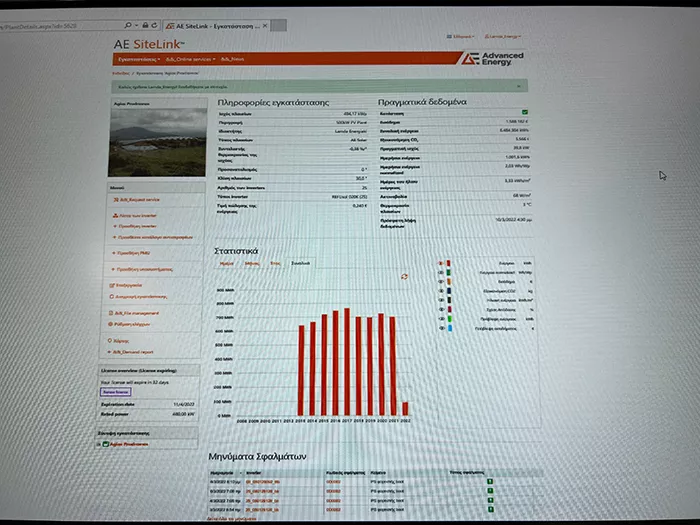Dismiss the green welcome notification banner
The width and height of the screenshot is (700, 525).
(520, 86)
